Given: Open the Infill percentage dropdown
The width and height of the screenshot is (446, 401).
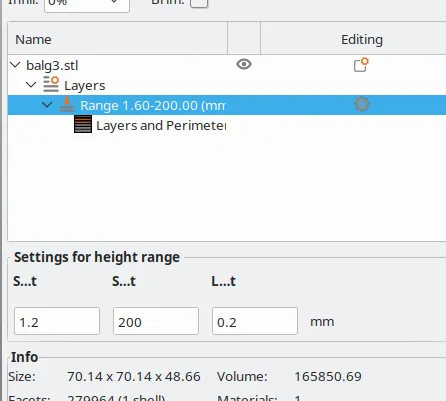Looking at the screenshot, I should click(87, 4).
